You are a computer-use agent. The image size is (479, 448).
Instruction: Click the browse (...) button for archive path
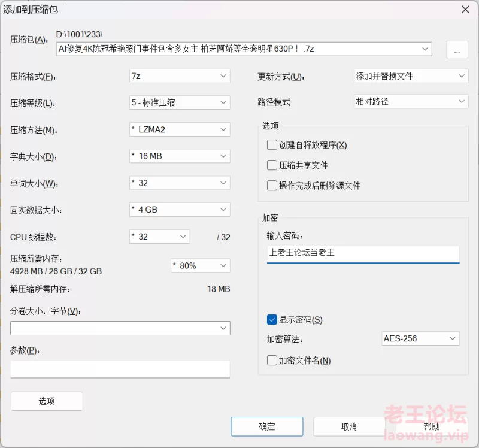point(457,50)
